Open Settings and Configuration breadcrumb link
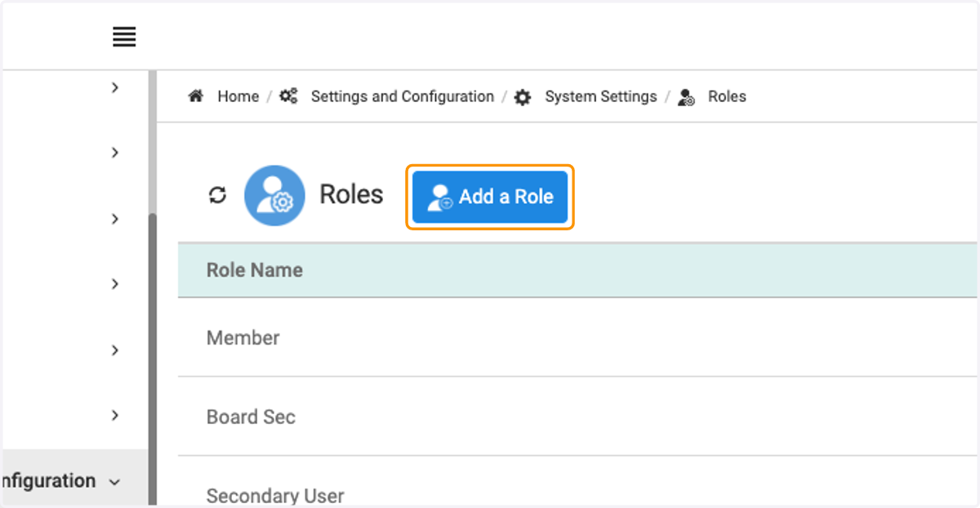This screenshot has width=980, height=508. pyautogui.click(x=403, y=96)
